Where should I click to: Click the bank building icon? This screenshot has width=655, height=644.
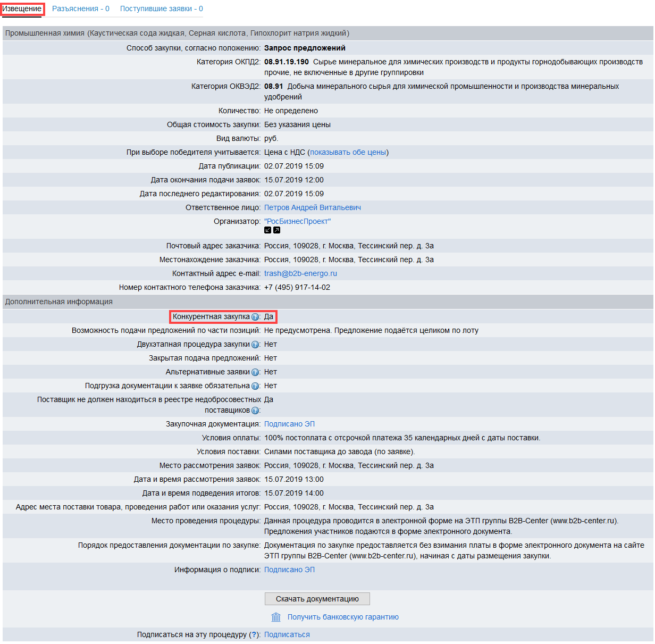coord(276,617)
